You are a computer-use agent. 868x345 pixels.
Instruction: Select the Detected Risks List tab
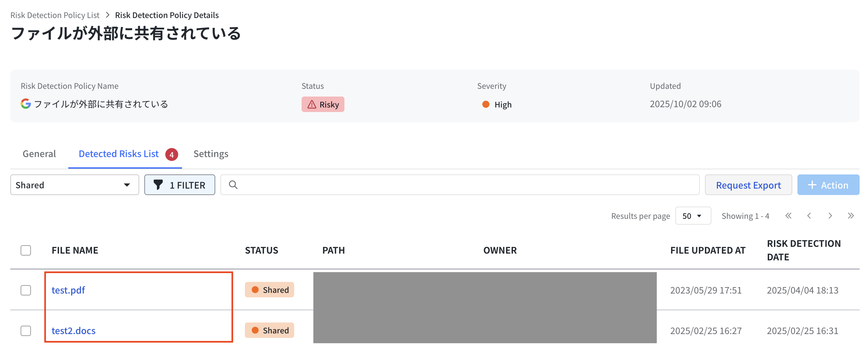point(119,154)
